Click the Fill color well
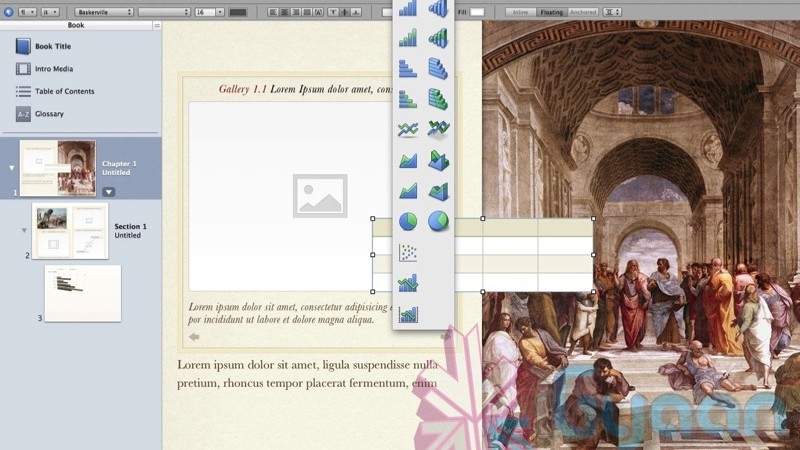 (477, 12)
